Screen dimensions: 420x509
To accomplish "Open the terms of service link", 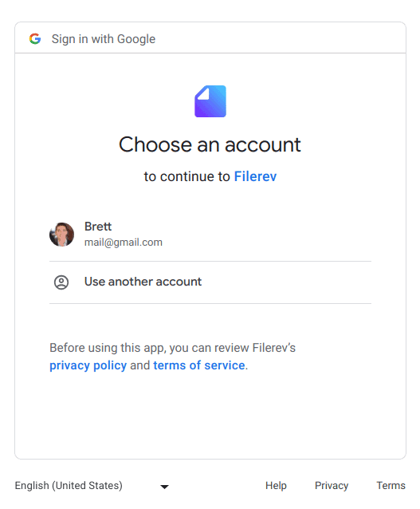I will click(x=199, y=365).
